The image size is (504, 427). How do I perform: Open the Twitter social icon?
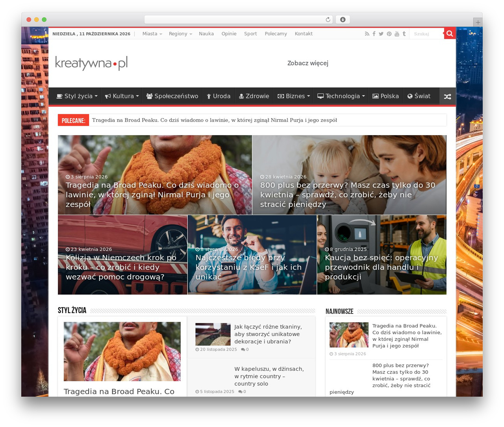[x=381, y=34]
